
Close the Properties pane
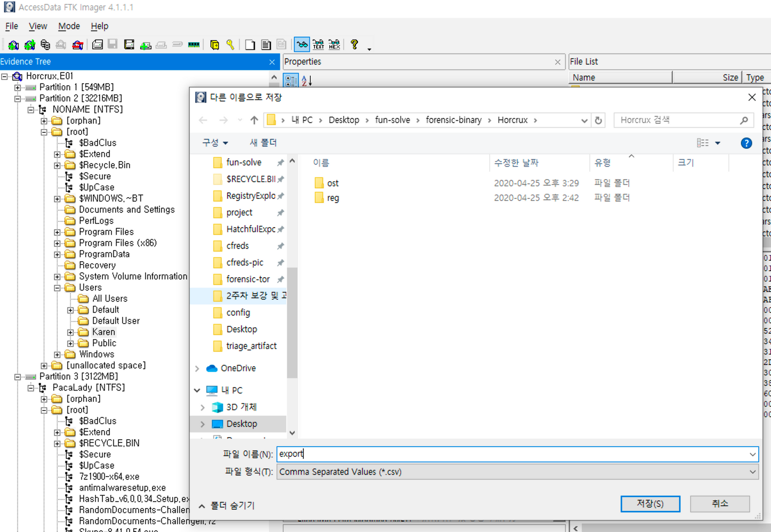(558, 62)
